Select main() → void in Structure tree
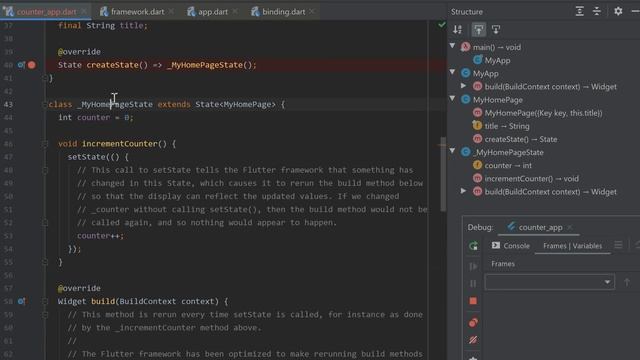This screenshot has height=360, width=640. pos(497,47)
